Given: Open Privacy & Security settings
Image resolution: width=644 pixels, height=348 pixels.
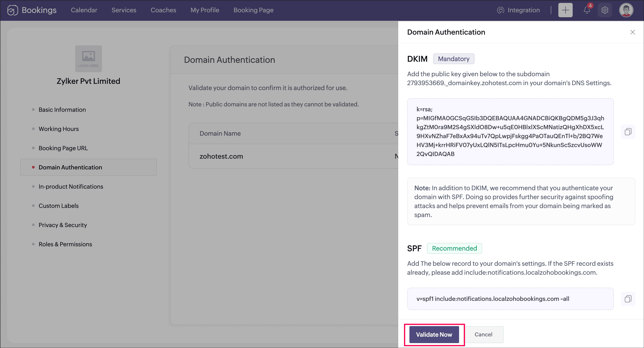Looking at the screenshot, I should tap(63, 225).
